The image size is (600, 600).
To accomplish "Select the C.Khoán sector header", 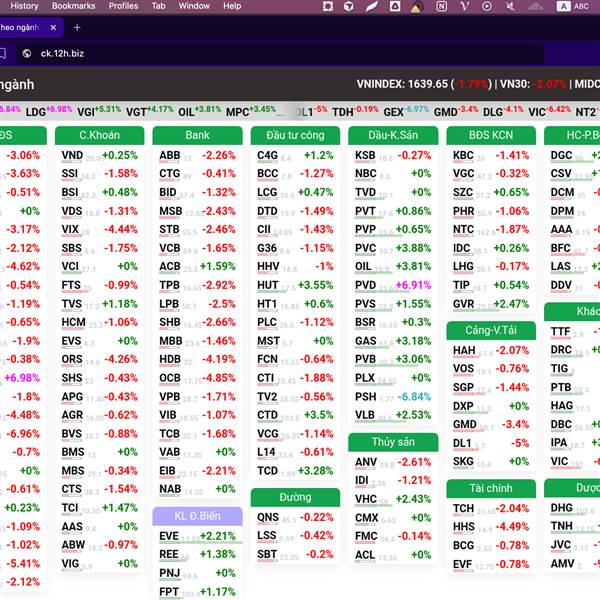I will coord(99,135).
